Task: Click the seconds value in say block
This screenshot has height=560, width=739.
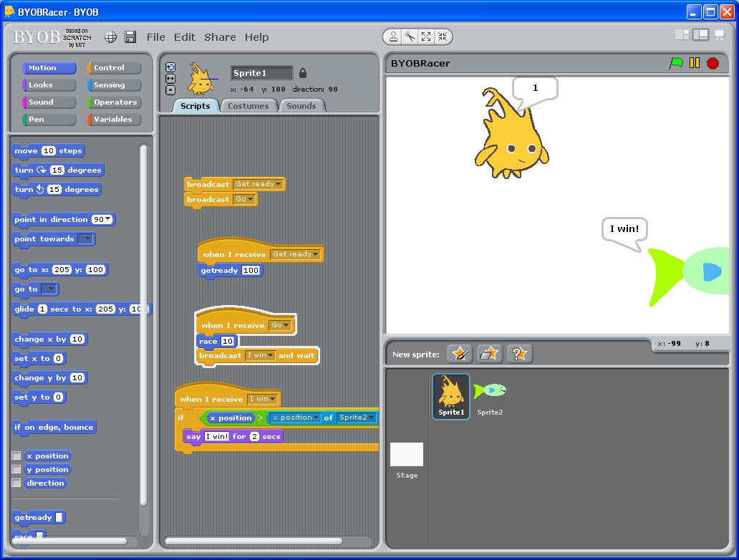Action: pyautogui.click(x=254, y=437)
